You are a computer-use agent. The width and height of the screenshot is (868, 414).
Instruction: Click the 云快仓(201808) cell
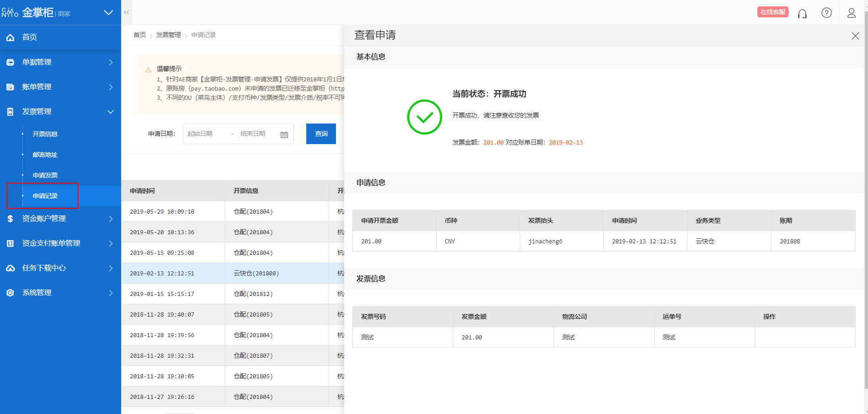(277, 273)
